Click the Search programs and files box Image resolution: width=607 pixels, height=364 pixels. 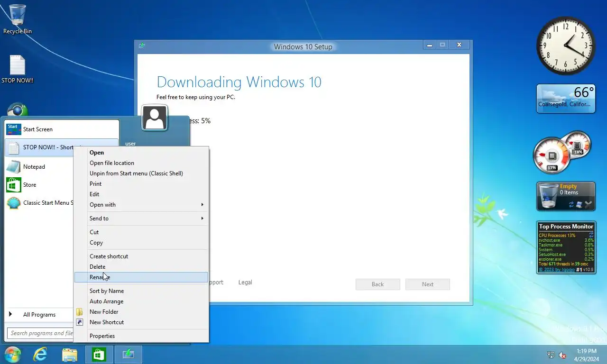(40, 333)
